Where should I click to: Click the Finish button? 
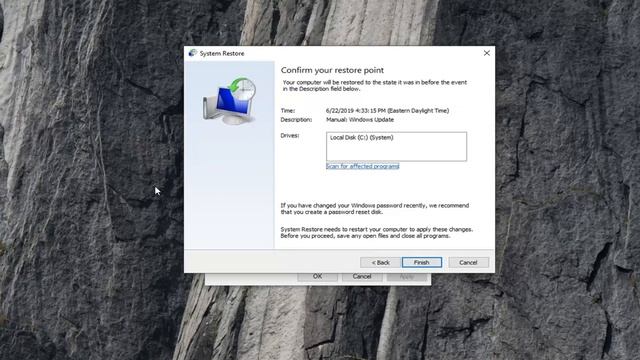(422, 262)
